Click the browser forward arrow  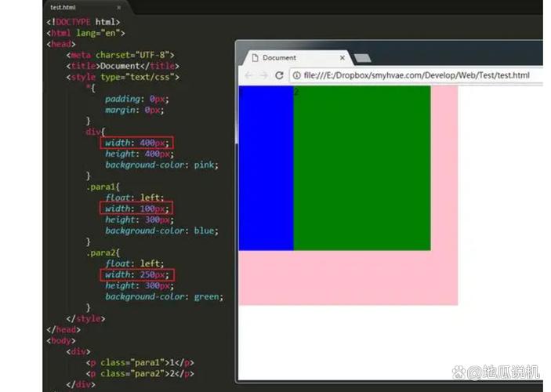coord(263,75)
